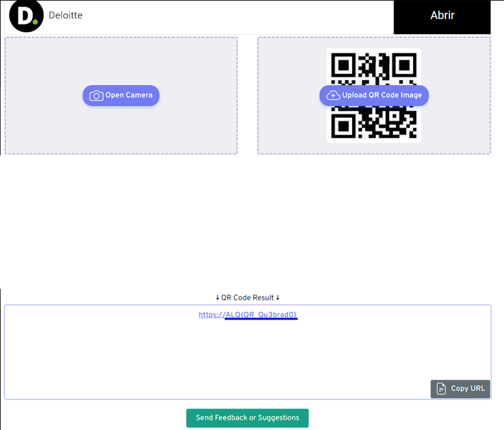
Task: Click the QR Code Result heading
Action: pyautogui.click(x=247, y=298)
